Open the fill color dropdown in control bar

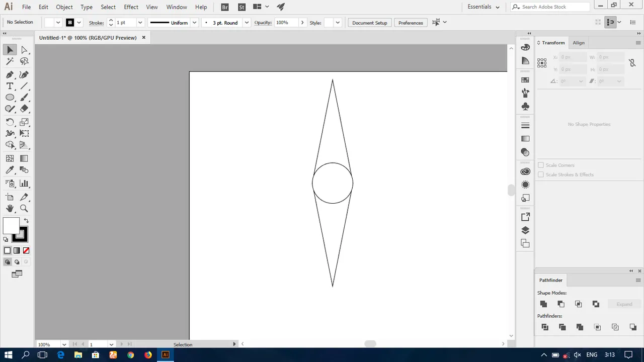(58, 23)
